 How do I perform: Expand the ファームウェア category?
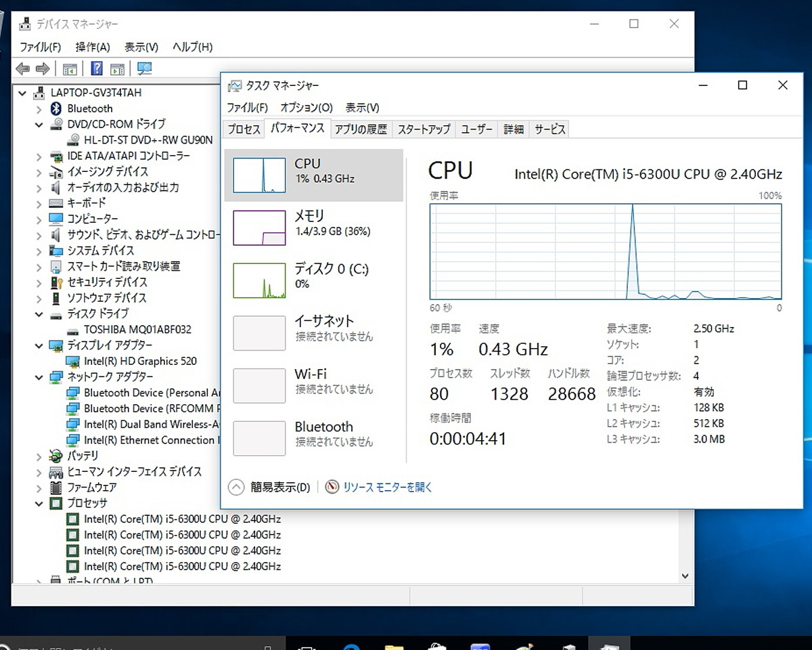tap(39, 487)
